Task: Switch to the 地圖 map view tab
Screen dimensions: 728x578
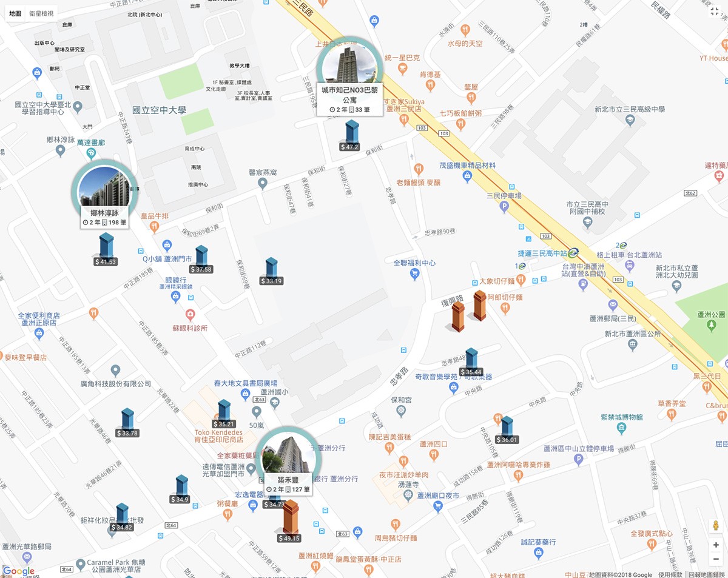Action: (x=15, y=13)
